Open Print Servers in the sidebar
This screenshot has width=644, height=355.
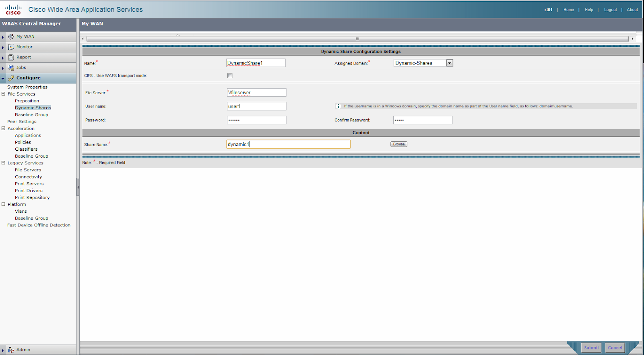coord(29,183)
